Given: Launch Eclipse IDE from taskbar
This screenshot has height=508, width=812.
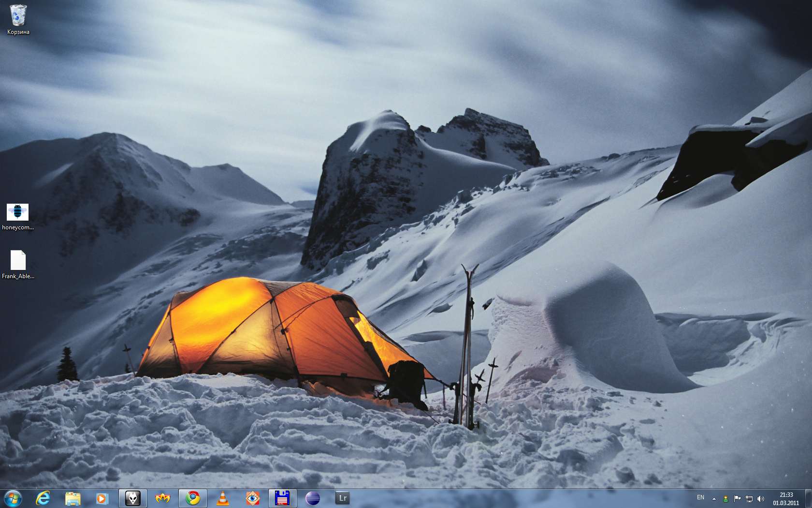Looking at the screenshot, I should 313,498.
